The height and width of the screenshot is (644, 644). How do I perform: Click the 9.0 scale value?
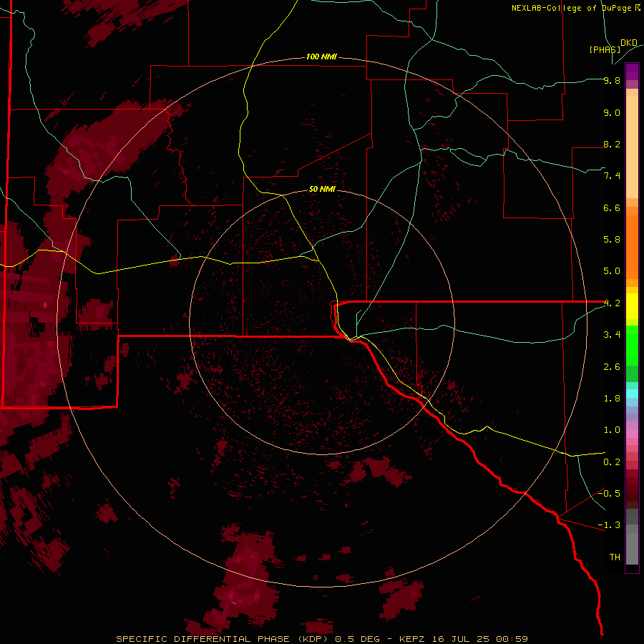point(612,112)
